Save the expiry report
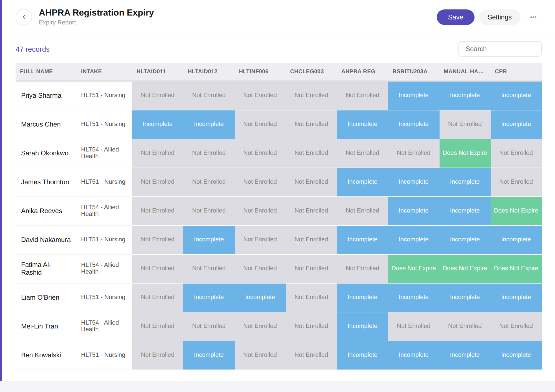Viewport: 555px width, 392px height. click(455, 17)
